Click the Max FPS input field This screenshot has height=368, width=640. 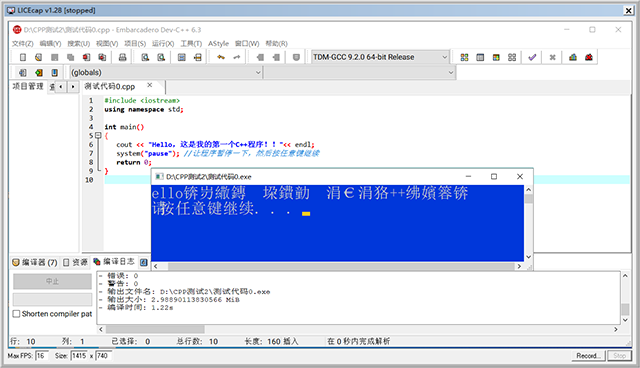click(x=42, y=356)
